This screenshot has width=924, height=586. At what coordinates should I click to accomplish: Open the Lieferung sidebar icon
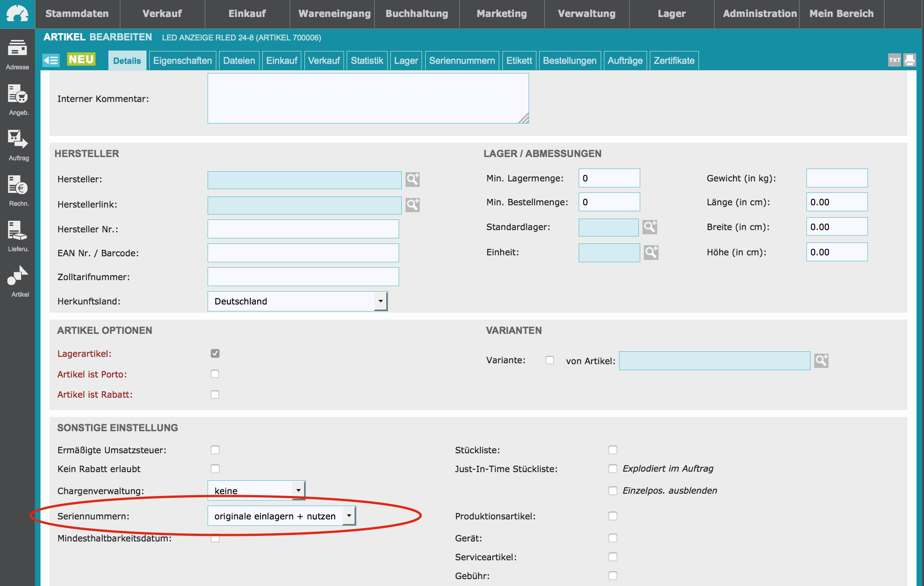click(17, 231)
